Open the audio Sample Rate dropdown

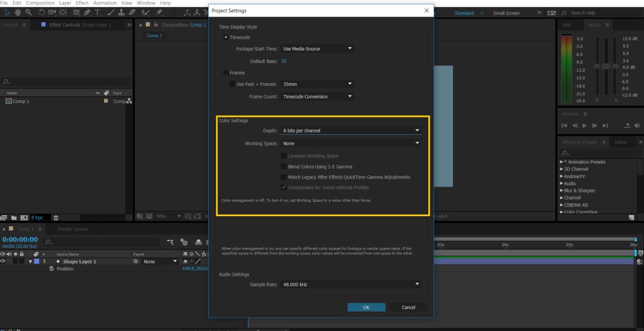click(350, 284)
